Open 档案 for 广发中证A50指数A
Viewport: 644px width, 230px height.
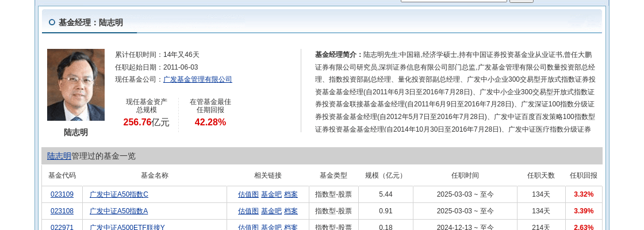click(x=291, y=211)
